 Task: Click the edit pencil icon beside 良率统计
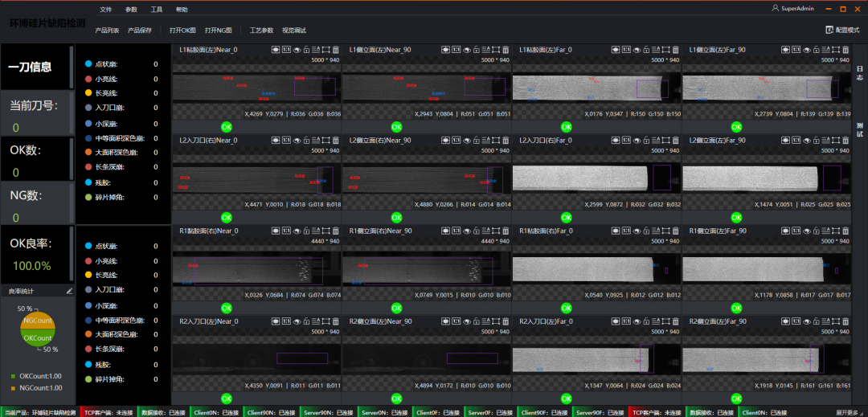click(69, 290)
